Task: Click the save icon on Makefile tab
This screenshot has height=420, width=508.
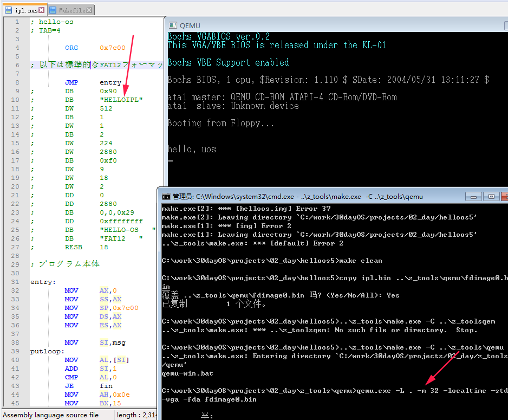Action: (53, 10)
